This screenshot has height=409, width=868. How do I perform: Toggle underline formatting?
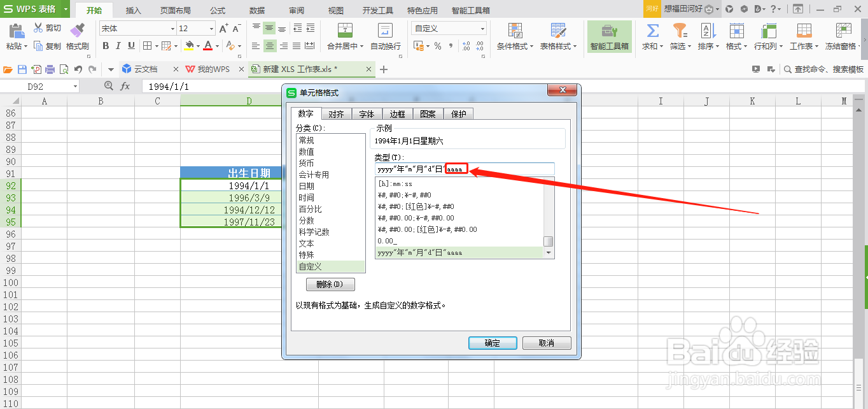pyautogui.click(x=131, y=46)
